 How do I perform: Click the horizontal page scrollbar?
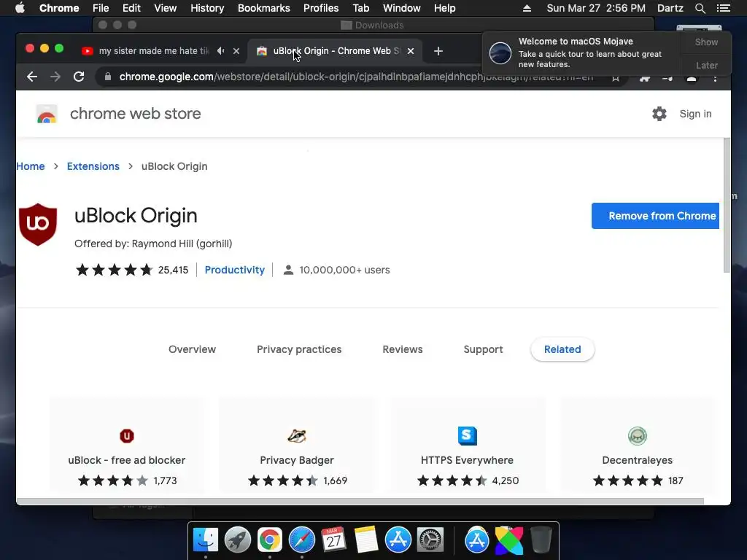click(x=360, y=501)
